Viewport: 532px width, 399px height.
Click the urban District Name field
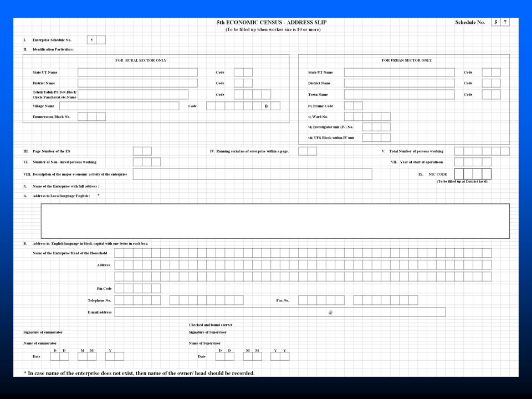pos(400,83)
